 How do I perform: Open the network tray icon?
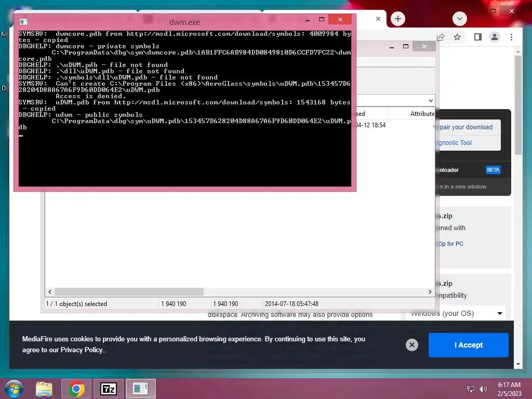471,389
